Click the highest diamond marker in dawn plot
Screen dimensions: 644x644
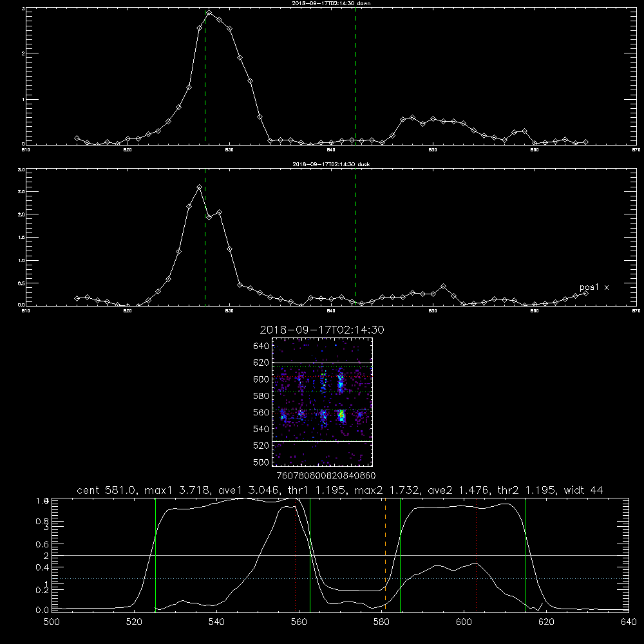tap(209, 13)
